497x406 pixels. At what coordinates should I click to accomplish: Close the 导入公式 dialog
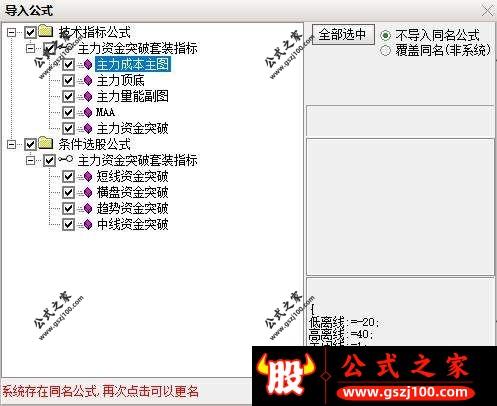click(x=487, y=10)
